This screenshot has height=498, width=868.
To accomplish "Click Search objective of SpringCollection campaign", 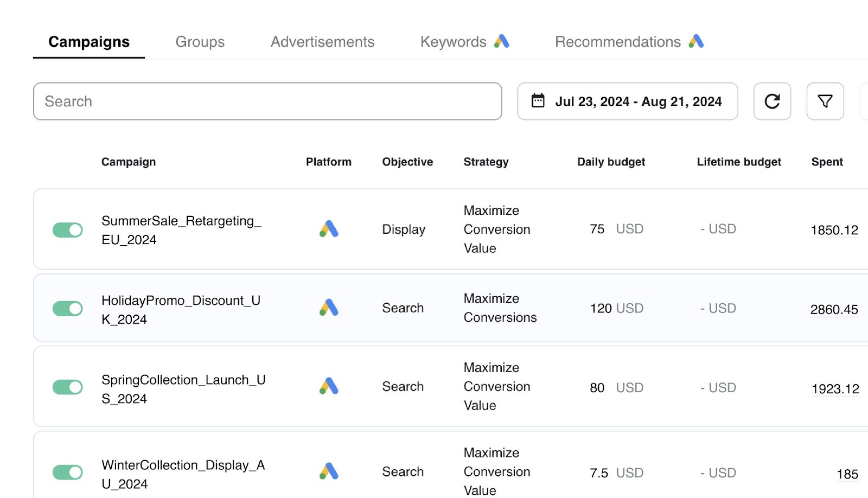I will pyautogui.click(x=403, y=387).
